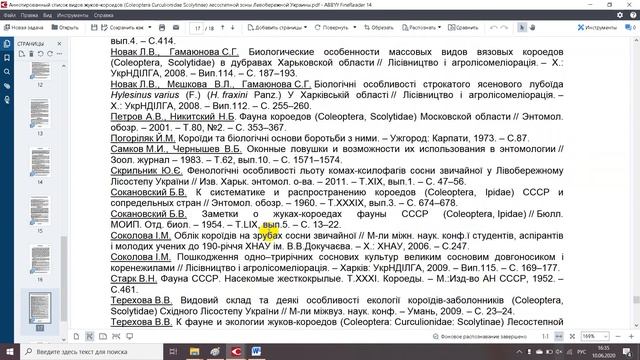Select page 15 thumbnail
Viewport: 640px width, 360px height.
[40, 211]
